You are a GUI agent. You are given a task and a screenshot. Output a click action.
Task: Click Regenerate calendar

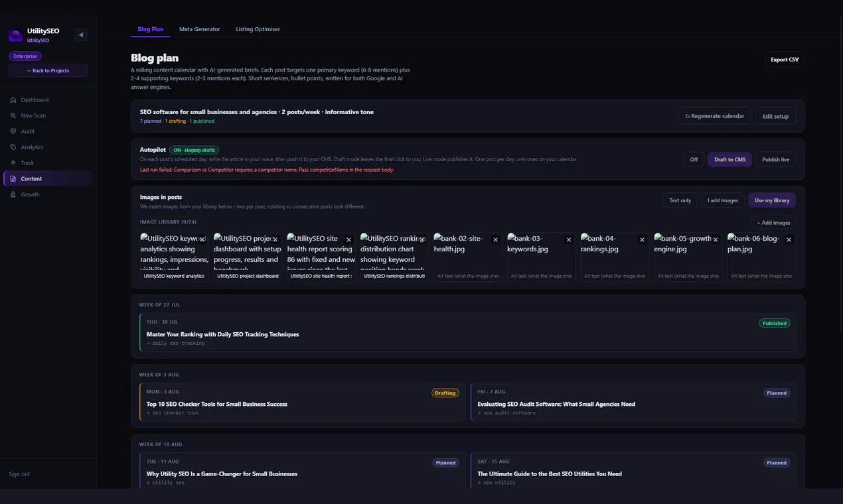[x=715, y=116]
